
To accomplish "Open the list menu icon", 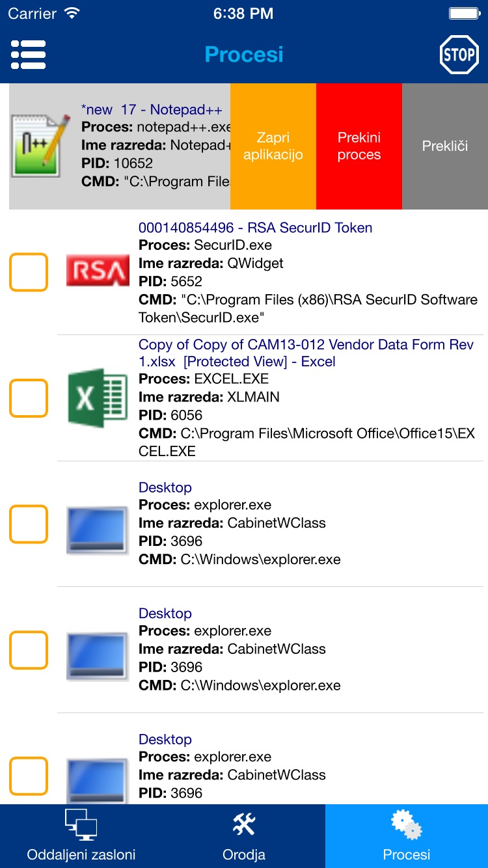I will coord(28,55).
